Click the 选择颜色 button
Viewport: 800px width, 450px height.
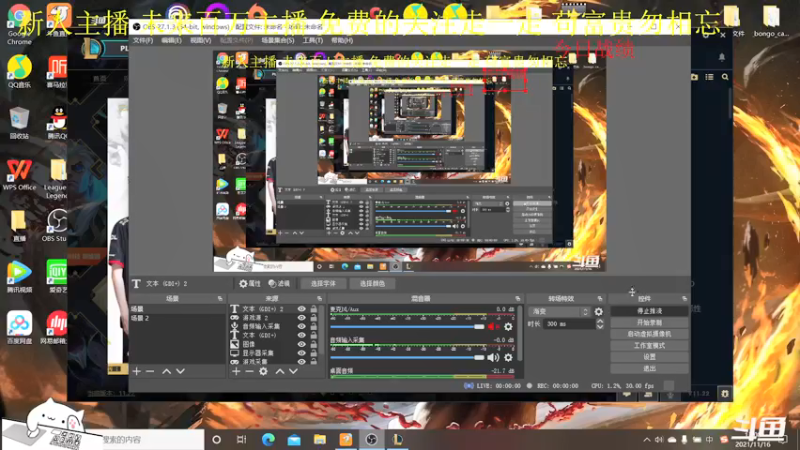[x=372, y=284]
